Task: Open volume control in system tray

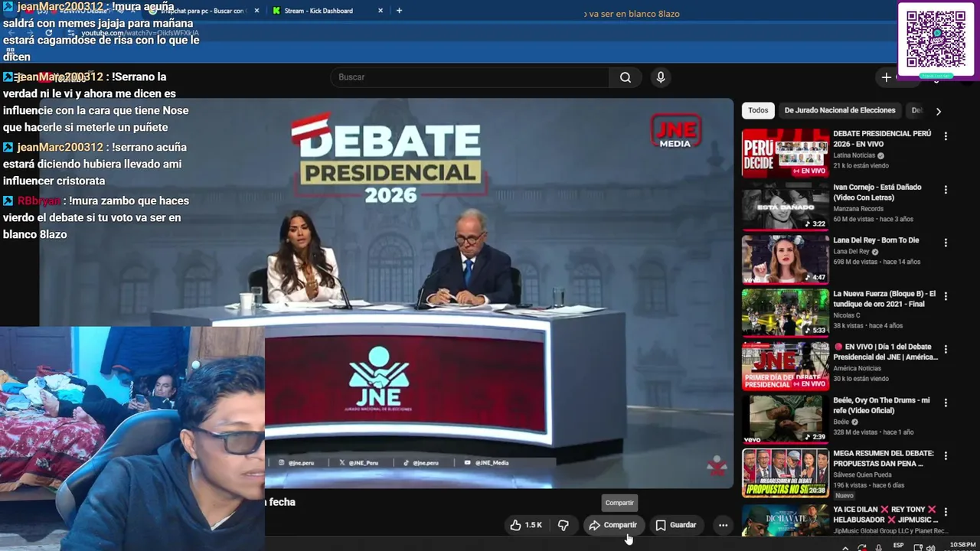Action: [931, 546]
